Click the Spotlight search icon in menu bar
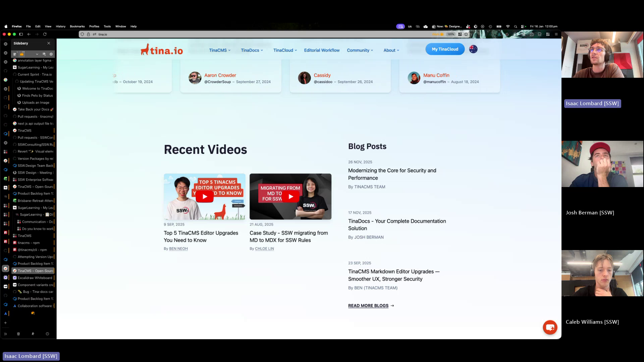 click(x=516, y=26)
